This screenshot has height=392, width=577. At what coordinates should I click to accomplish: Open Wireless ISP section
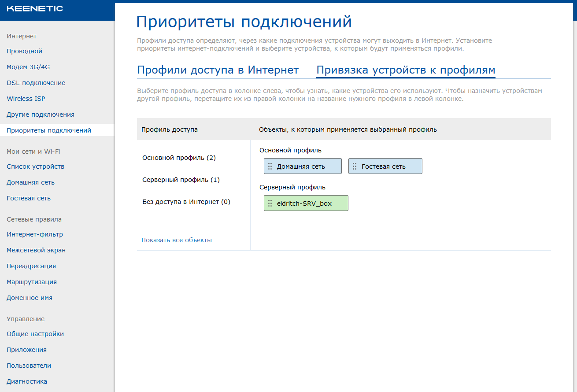26,99
